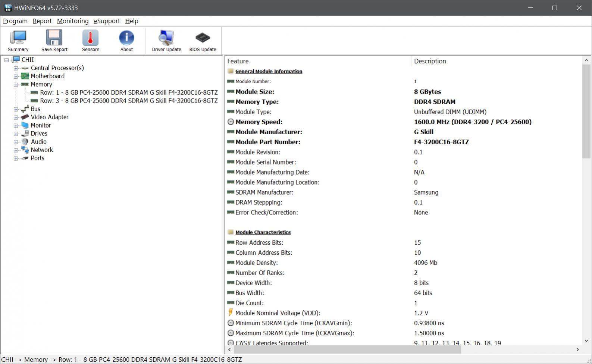Click the Bus icon in the tree
The image size is (592, 364).
coord(25,109)
